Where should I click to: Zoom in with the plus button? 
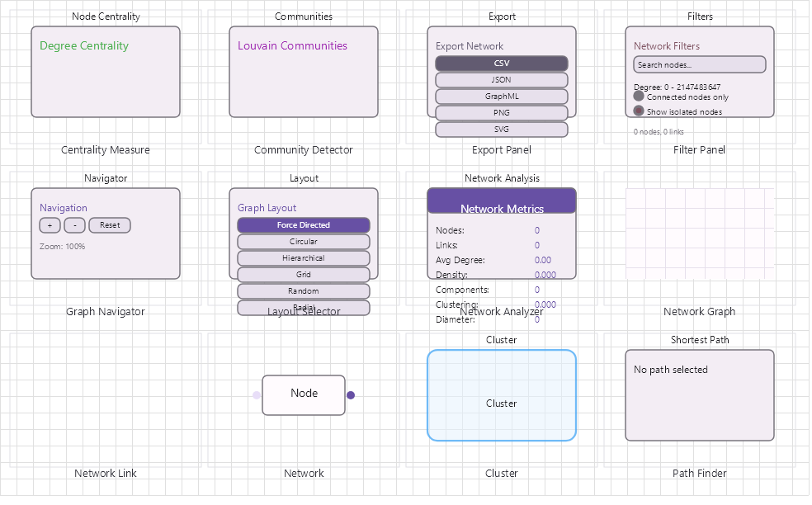tap(50, 225)
